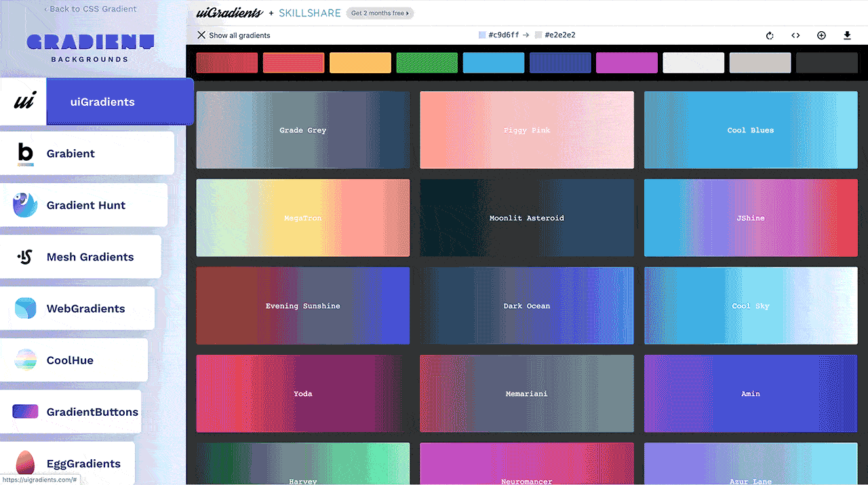868x485 pixels.
Task: Click the Gradient Hunt bird icon
Action: [x=25, y=205]
